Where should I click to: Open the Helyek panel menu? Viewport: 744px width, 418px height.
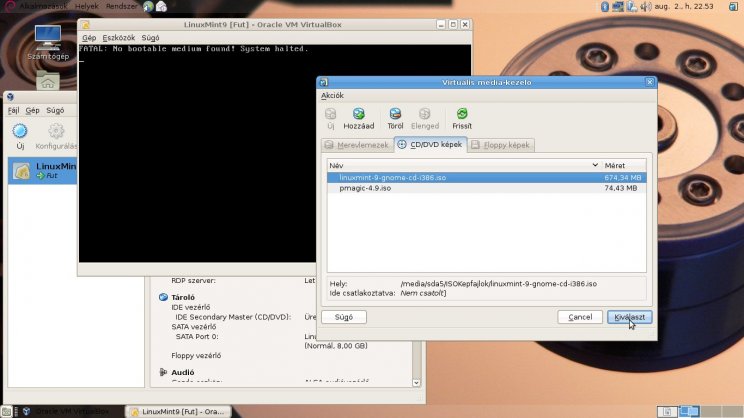tap(86, 6)
